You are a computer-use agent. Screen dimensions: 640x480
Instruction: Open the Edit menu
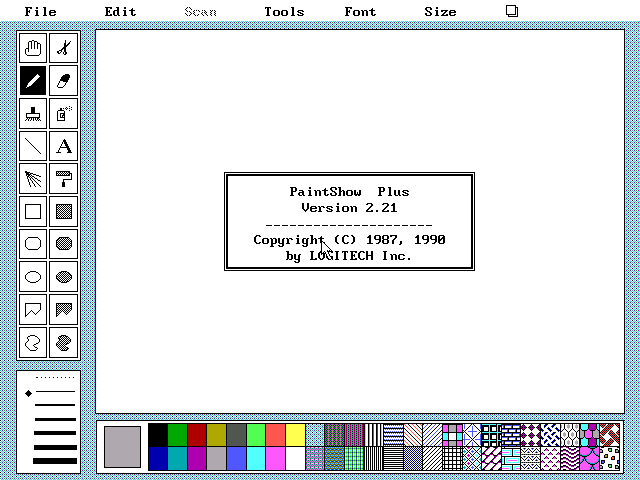click(x=120, y=11)
